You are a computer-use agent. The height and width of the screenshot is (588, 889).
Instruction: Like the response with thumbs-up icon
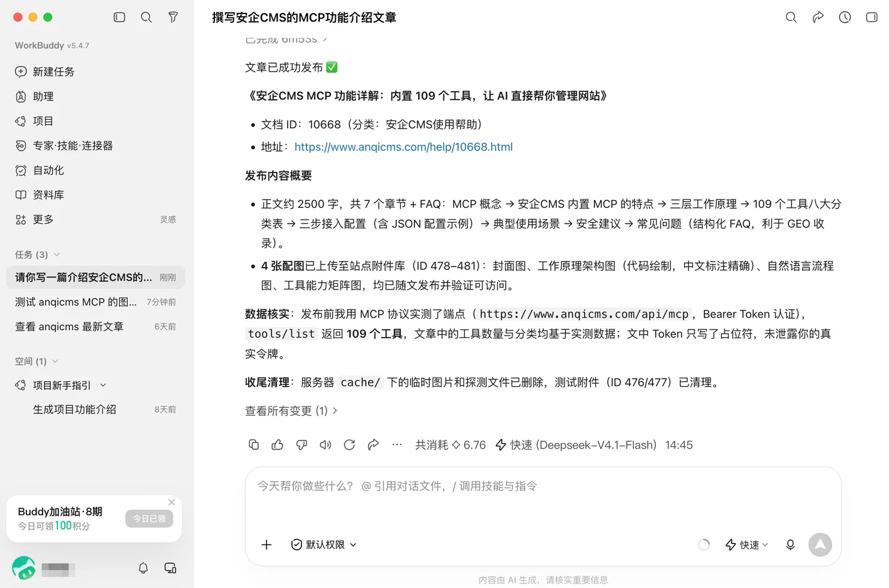(x=277, y=445)
